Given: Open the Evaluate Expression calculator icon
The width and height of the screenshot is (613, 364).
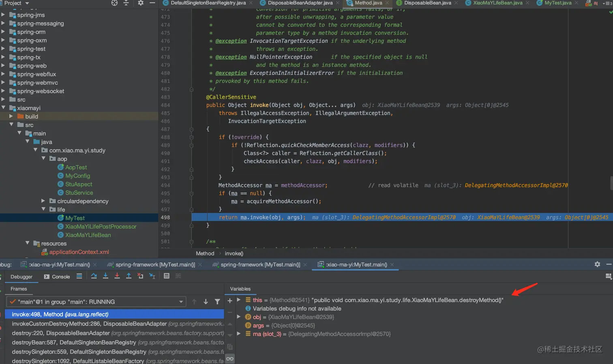Looking at the screenshot, I should click(x=166, y=276).
